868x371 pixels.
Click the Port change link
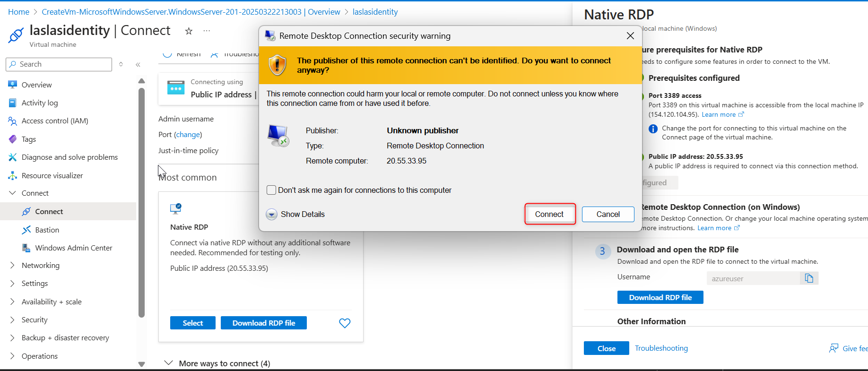click(188, 135)
